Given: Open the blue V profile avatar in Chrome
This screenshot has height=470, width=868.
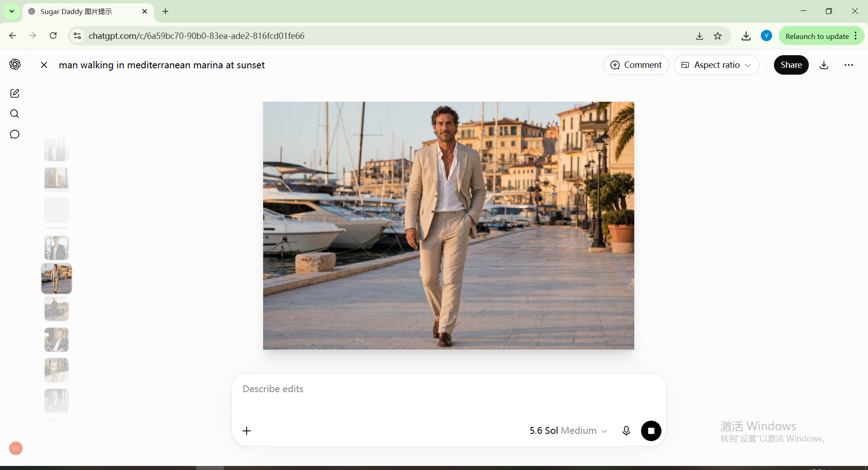Looking at the screenshot, I should point(766,35).
